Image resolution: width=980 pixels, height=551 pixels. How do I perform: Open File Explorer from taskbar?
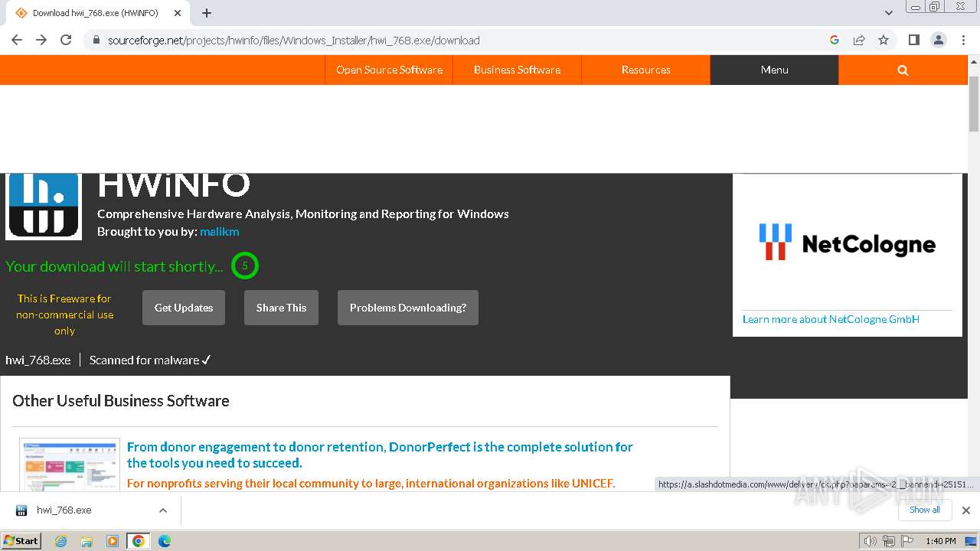(87, 541)
